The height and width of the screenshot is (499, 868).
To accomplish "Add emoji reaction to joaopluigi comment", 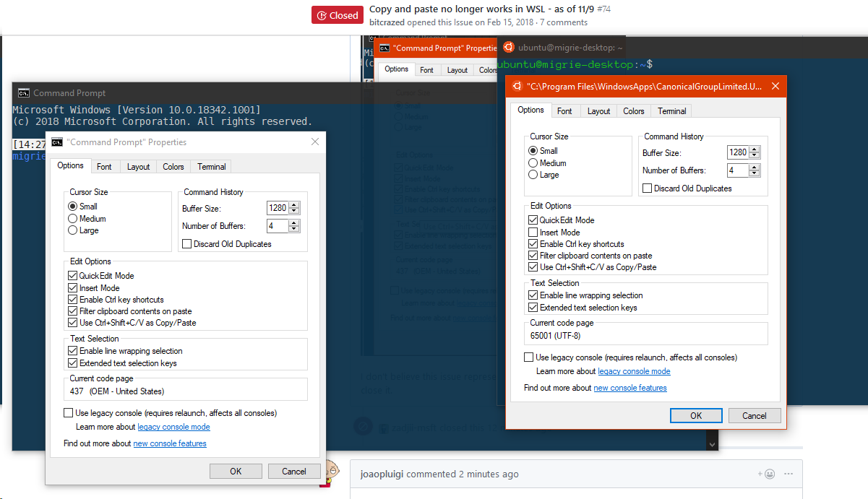I will (x=766, y=474).
